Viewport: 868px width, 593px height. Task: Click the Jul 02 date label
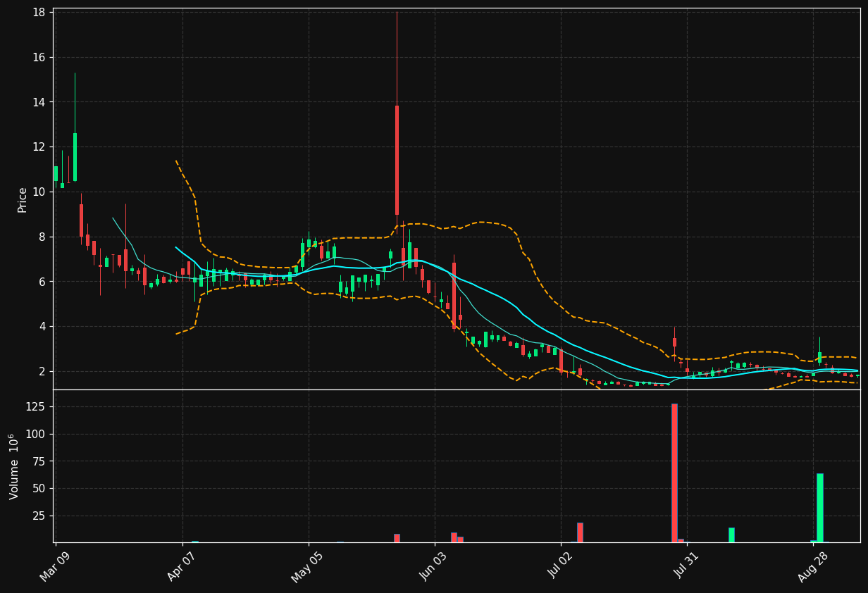tap(561, 566)
